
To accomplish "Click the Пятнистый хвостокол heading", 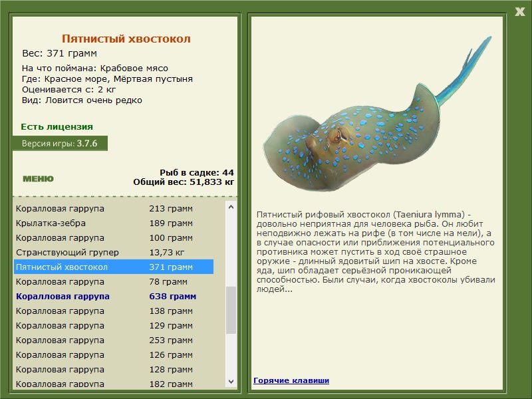I will pos(126,39).
